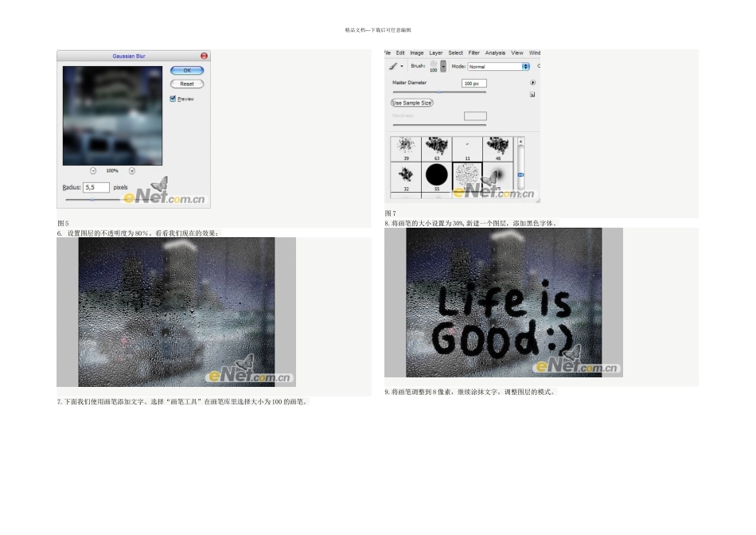Click the brush preview sample showing 100
This screenshot has width=756, height=535.
434,66
